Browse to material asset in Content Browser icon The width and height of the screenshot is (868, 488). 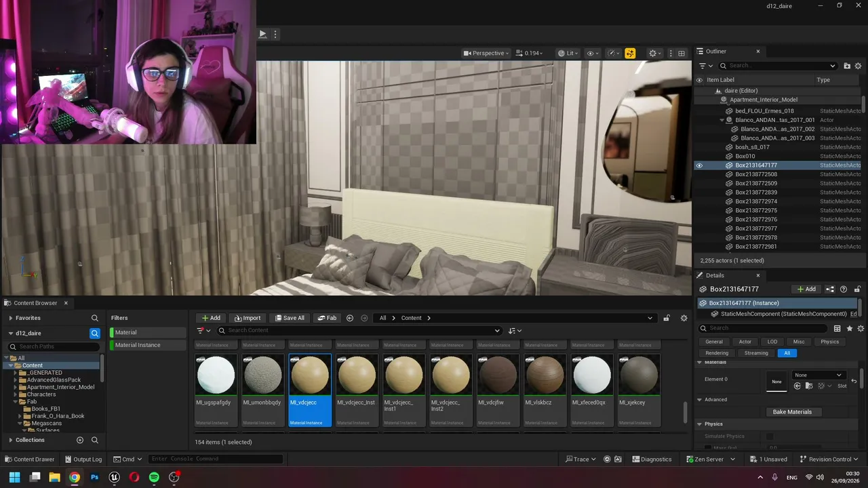pyautogui.click(x=808, y=386)
